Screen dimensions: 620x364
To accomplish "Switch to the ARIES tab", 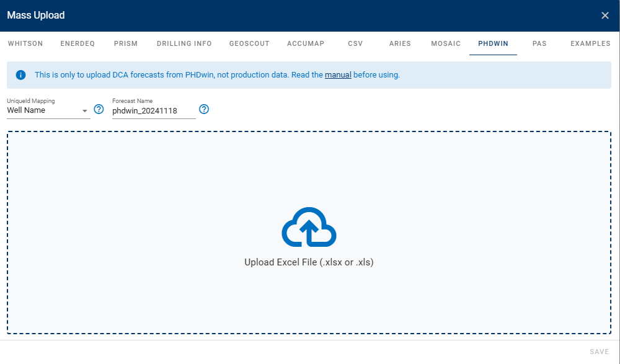I will tap(400, 43).
